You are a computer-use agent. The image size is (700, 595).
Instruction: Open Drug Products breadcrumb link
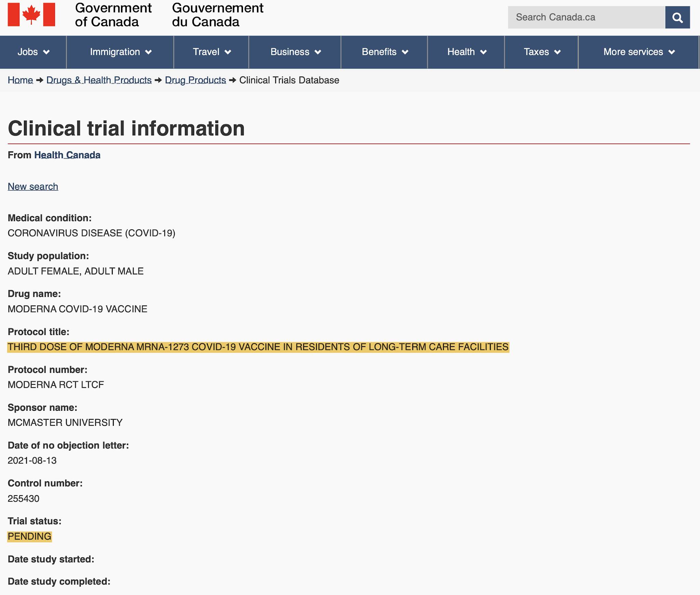(x=196, y=80)
